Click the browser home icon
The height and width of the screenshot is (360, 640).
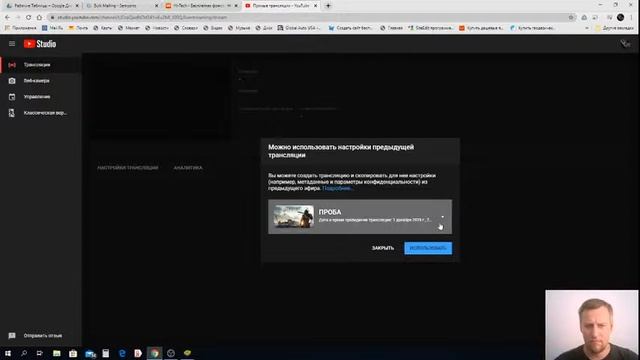[39, 17]
